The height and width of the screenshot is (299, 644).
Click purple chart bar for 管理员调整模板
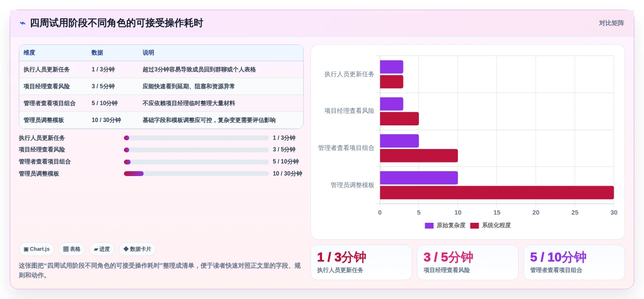point(419,178)
